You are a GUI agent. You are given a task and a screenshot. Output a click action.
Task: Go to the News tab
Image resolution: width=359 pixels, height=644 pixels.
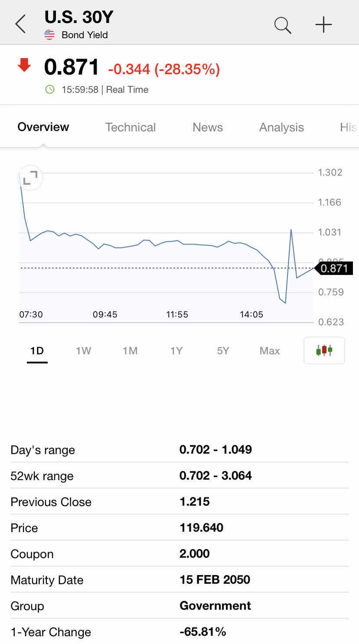click(208, 127)
